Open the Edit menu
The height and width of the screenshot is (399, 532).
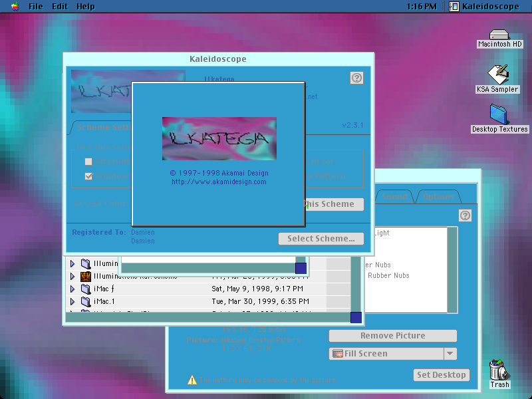(60, 7)
